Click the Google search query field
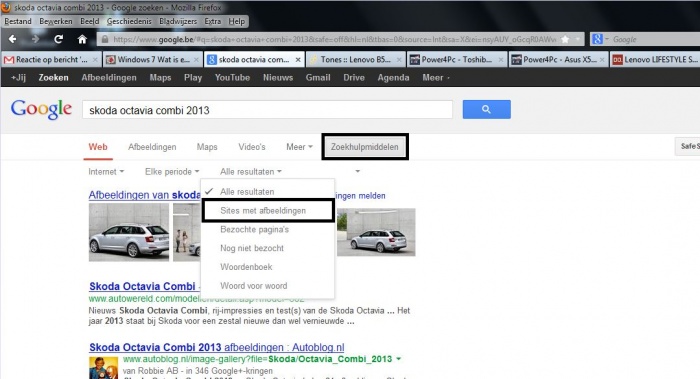Viewport: 700px width, 379px height. point(267,110)
